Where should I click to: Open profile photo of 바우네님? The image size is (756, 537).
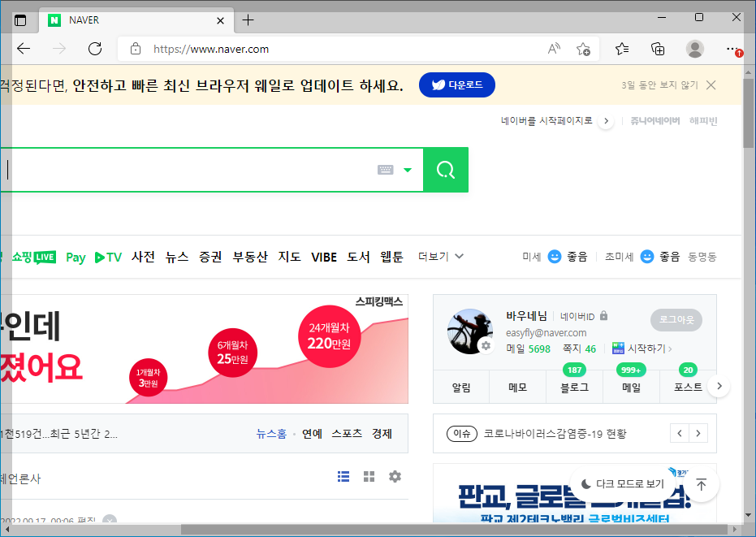click(470, 331)
